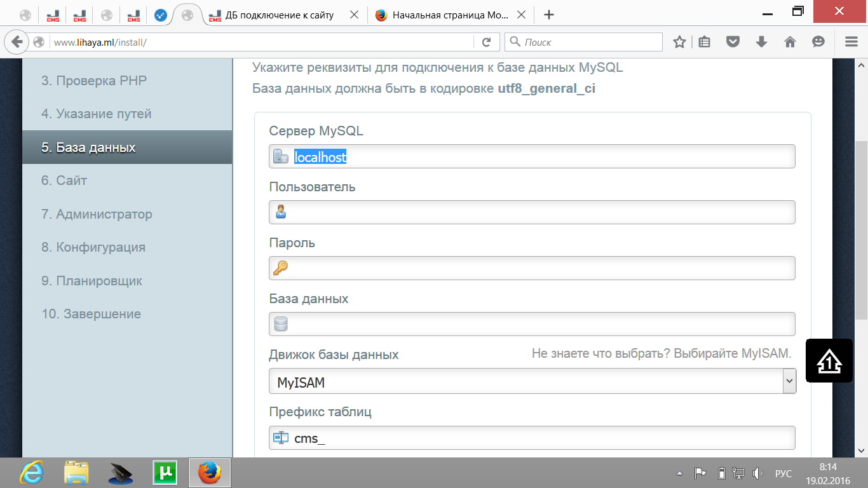Reload the current page
Image resolution: width=868 pixels, height=488 pixels.
(x=487, y=42)
